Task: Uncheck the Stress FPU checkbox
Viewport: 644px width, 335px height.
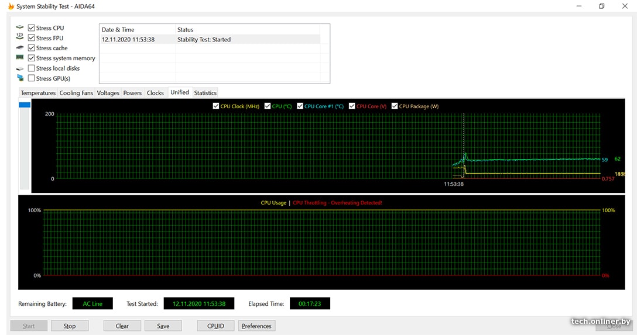Action: tap(31, 38)
